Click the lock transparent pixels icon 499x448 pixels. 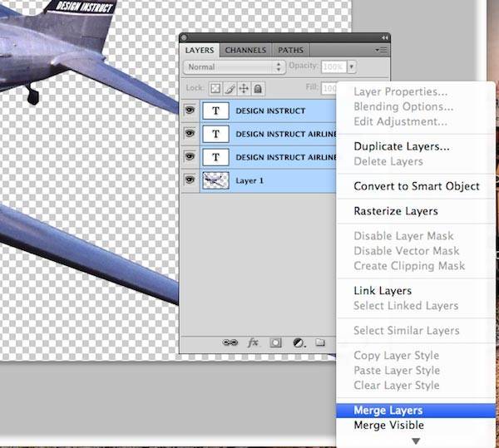pos(215,88)
